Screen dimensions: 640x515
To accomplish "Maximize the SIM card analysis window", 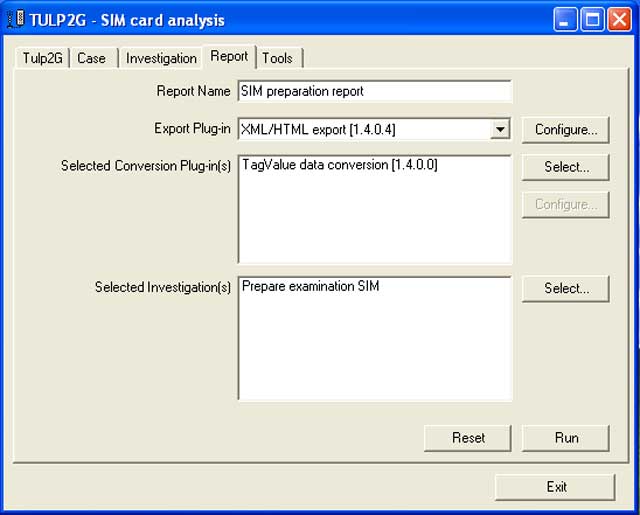I will [592, 20].
